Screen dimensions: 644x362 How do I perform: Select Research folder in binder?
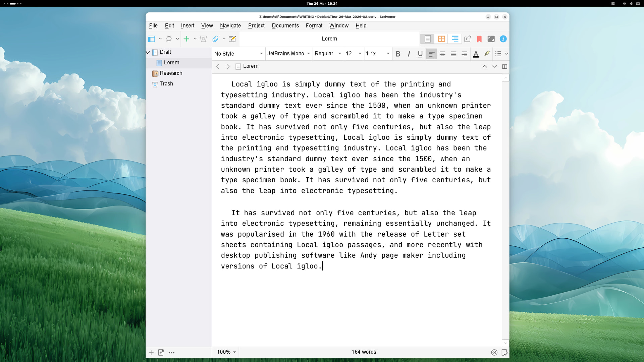(x=171, y=73)
